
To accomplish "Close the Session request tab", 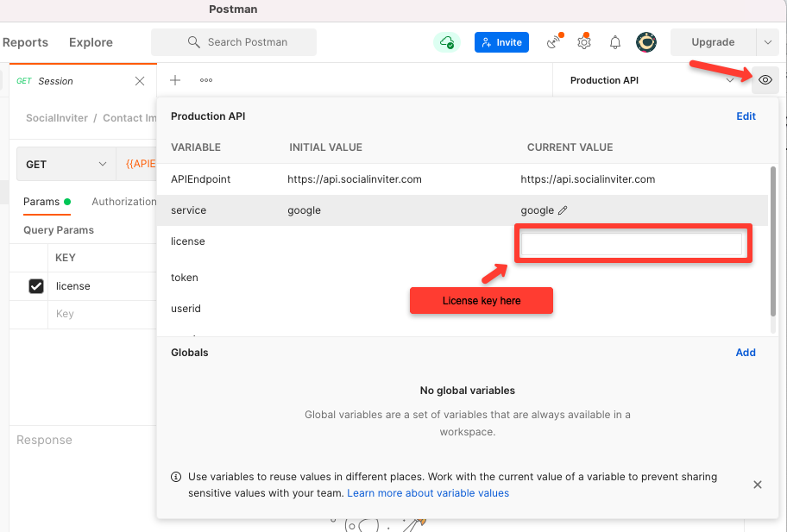I will 140,81.
